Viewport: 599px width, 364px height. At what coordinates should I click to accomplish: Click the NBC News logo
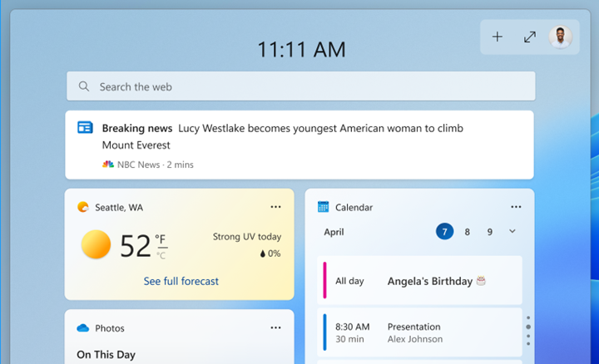pyautogui.click(x=107, y=165)
